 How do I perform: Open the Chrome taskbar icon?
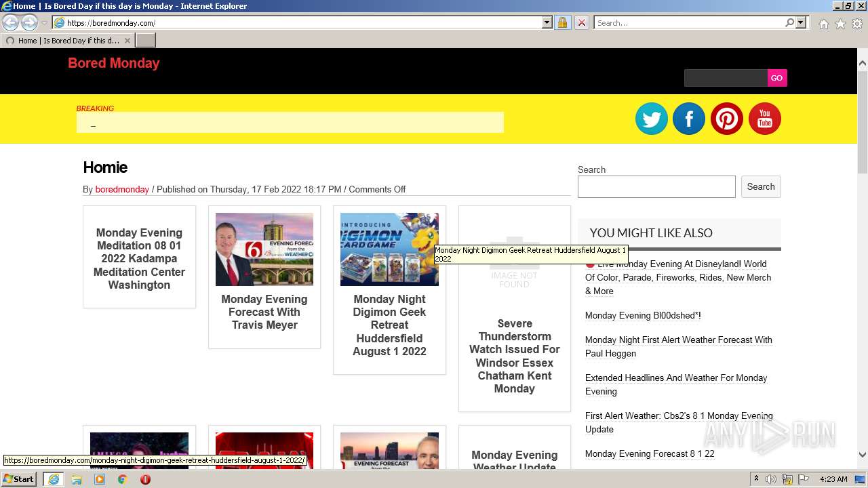(122, 479)
